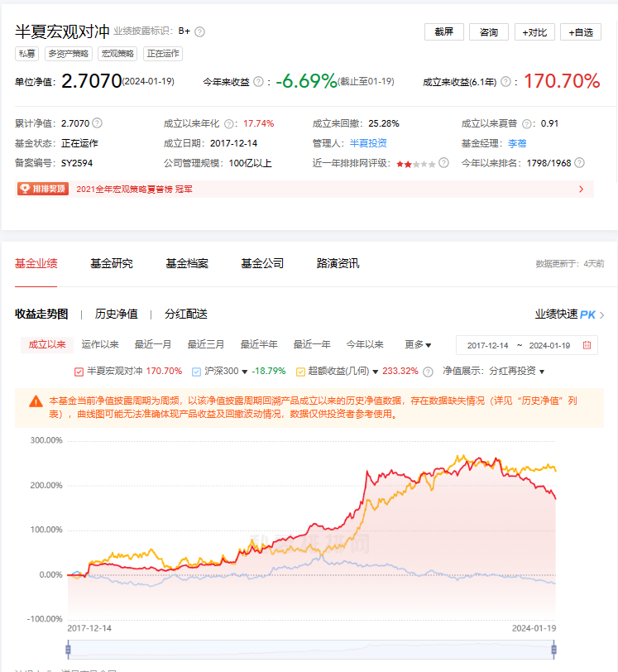Image resolution: width=618 pixels, height=672 pixels.
Task: Click the 业绩快速PK text
Action: point(565,314)
